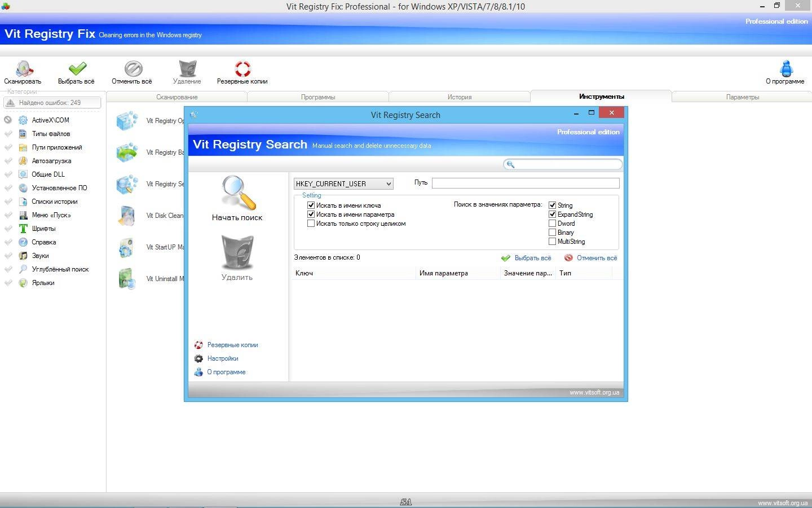Click the Vit Uninstall Manager tool icon
This screenshot has width=812, height=508.
coord(127,279)
